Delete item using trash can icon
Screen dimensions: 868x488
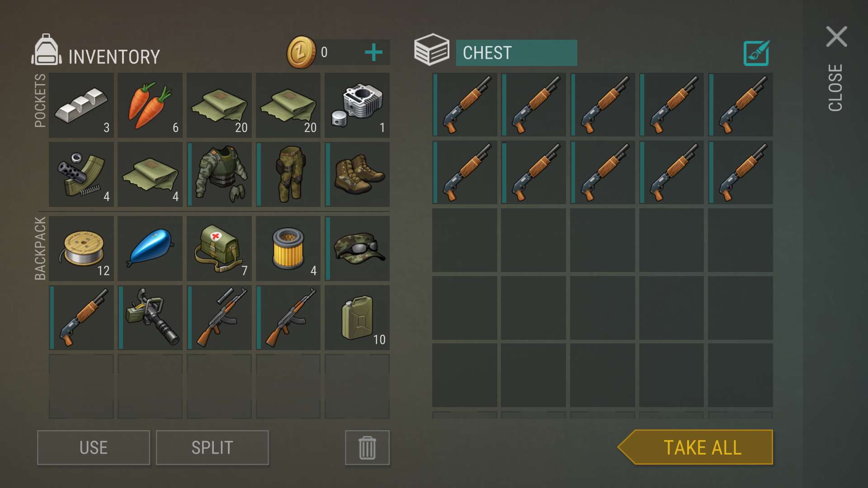tap(367, 448)
